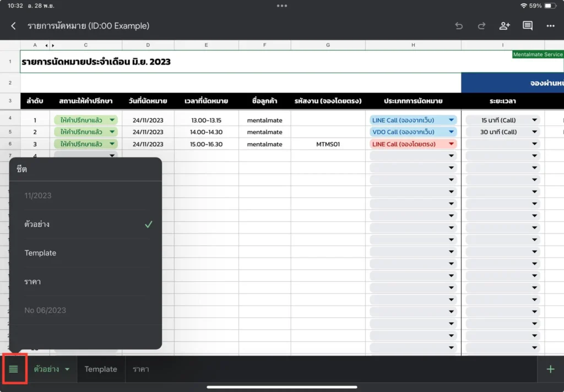Undo the last action
The width and height of the screenshot is (564, 392).
pos(459,26)
